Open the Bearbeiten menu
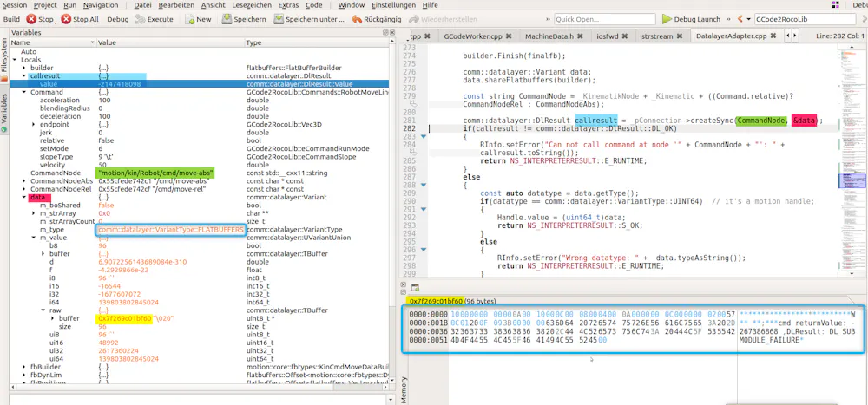Screen dimensions: 868x405 point(175,5)
